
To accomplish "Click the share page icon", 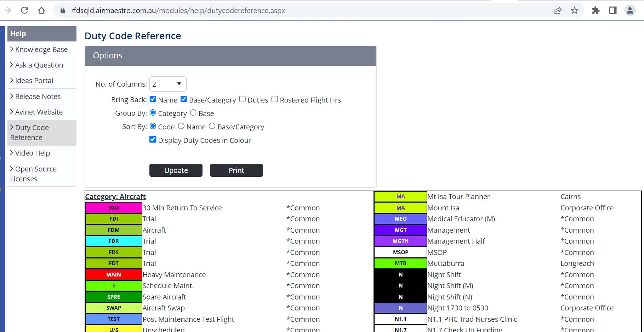I will (558, 10).
